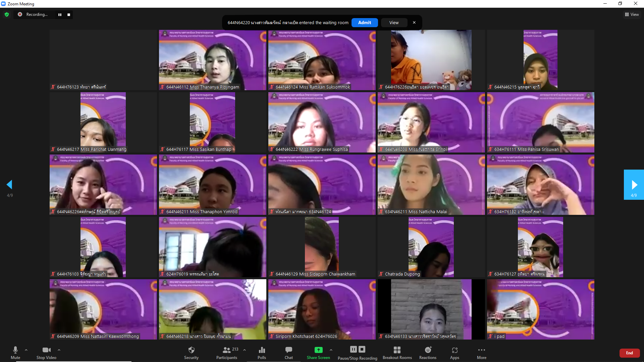644x362 pixels.
Task: Open Breakout Rooms
Action: [x=397, y=353]
